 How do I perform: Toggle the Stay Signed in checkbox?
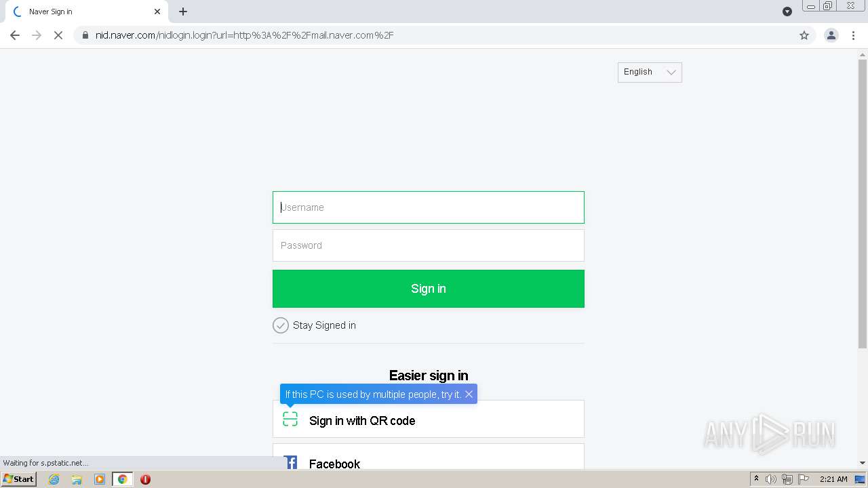coord(281,325)
